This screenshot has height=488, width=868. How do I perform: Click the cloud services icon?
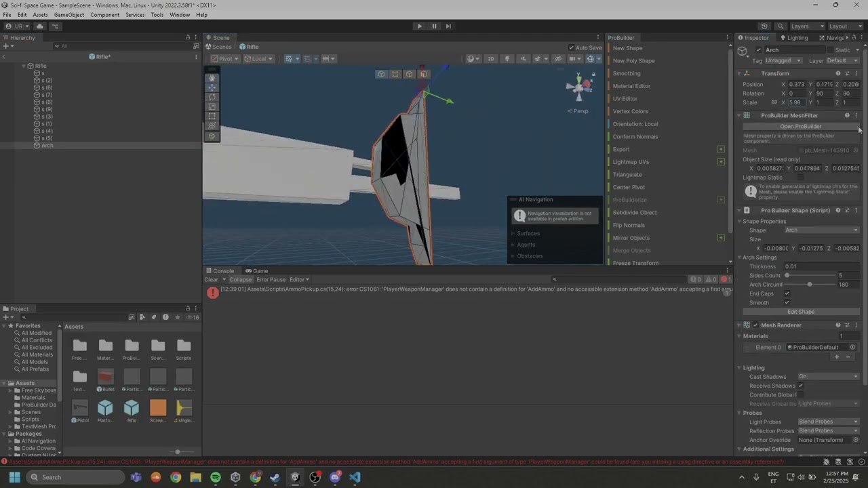pos(39,26)
